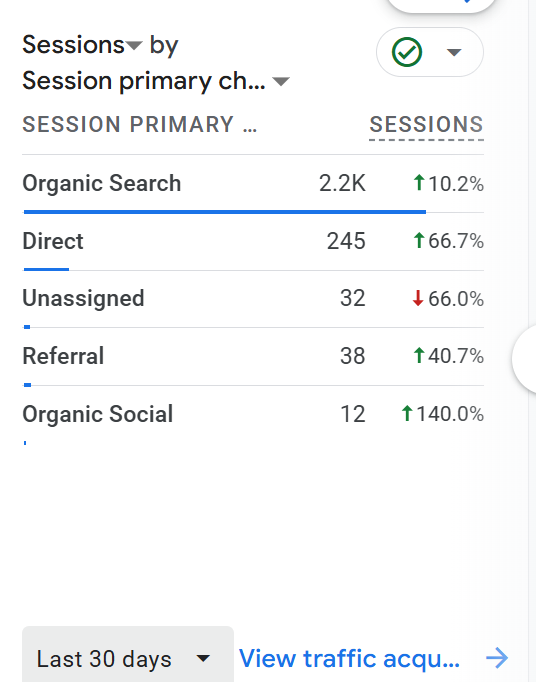The height and width of the screenshot is (682, 536).
Task: Select the Unassigned channel row
Action: click(253, 299)
